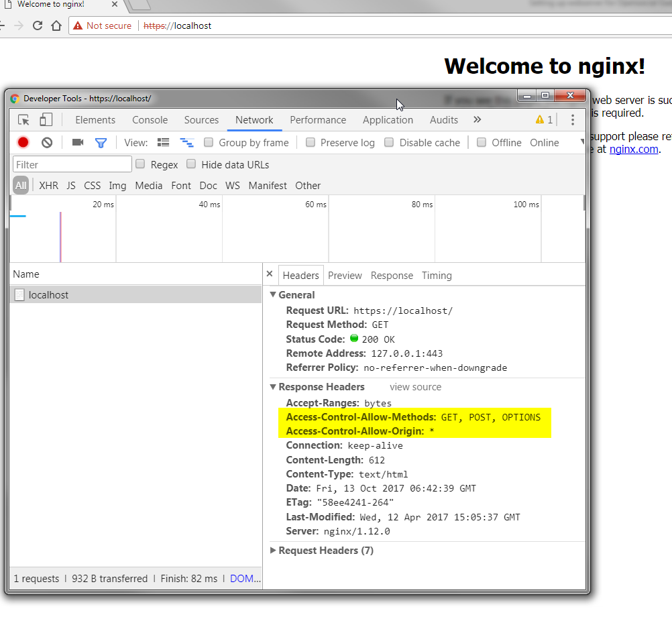Screen dimensions: 672x621
Task: Click the red record network log button
Action: pyautogui.click(x=23, y=142)
